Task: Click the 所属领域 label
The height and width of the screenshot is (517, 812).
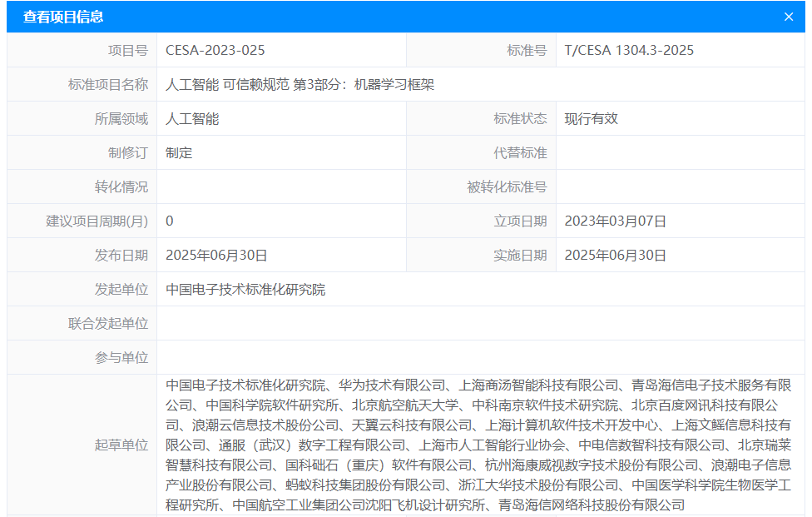Action: (121, 118)
